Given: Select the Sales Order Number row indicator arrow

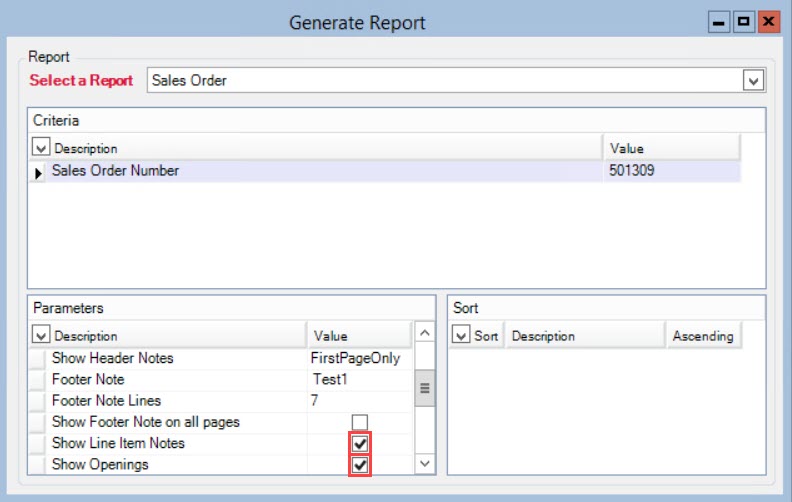Looking at the screenshot, I should (39, 172).
